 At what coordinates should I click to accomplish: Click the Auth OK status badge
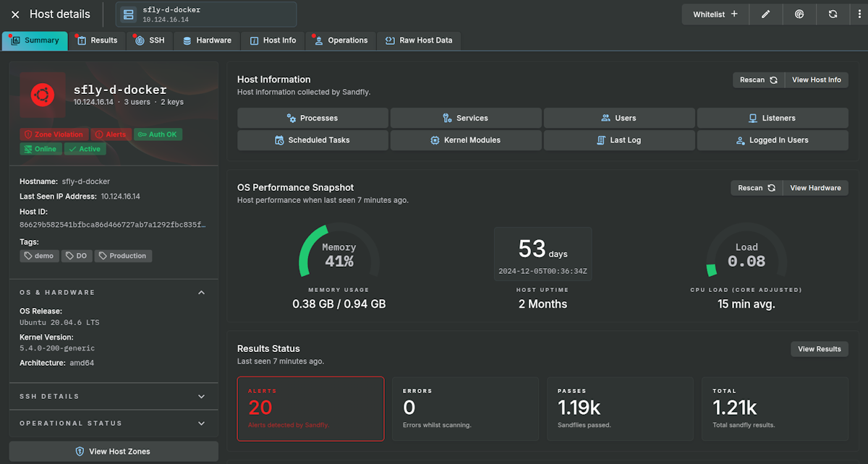(156, 134)
